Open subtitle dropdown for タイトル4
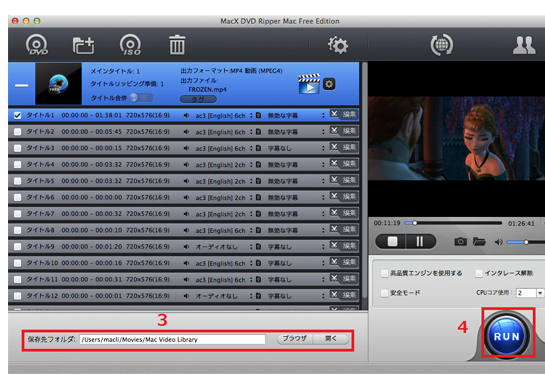Screen dimensions: 545x388 323,164
